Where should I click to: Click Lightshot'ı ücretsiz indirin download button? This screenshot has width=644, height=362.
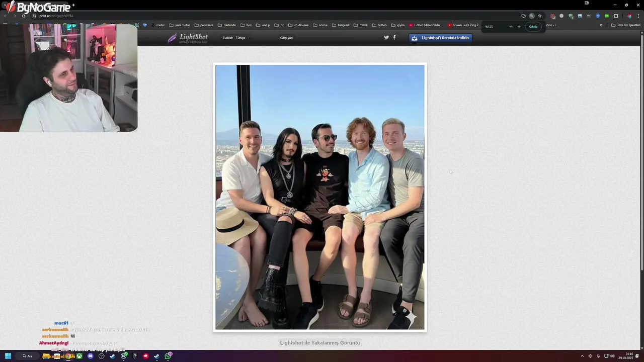click(x=441, y=38)
